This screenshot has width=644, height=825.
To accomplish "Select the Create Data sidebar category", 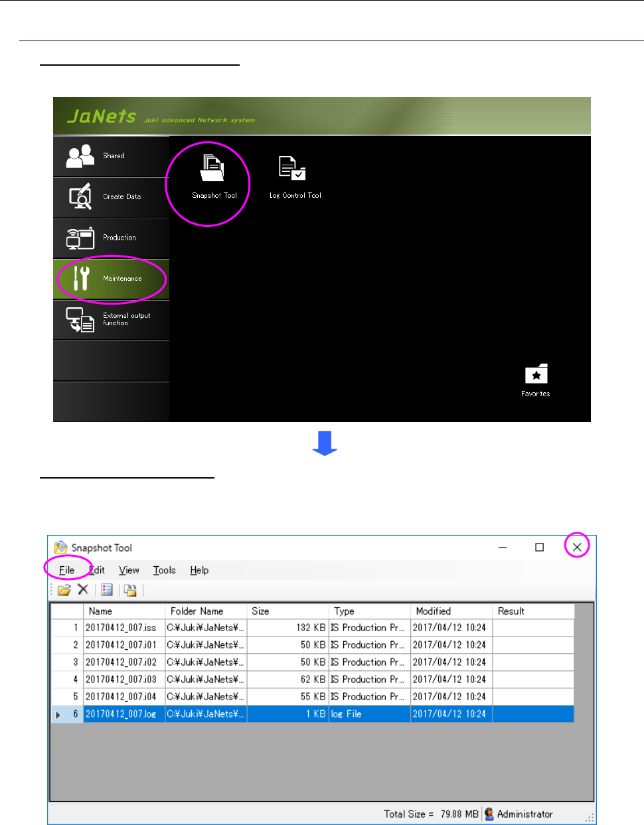I will [112, 197].
